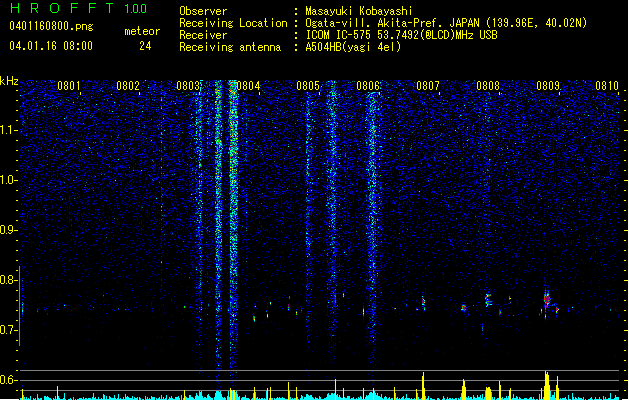This screenshot has height=400, width=629.
Task: Click the 0.6 kHz axis label
Action: (9, 380)
